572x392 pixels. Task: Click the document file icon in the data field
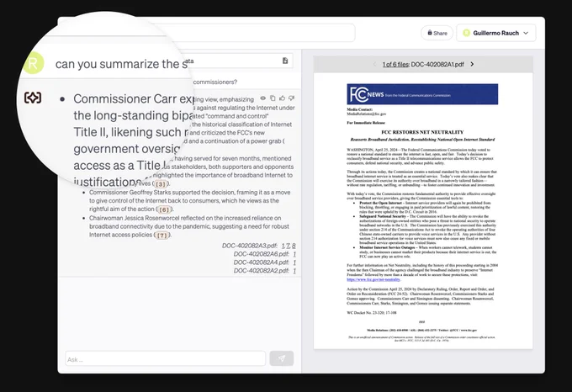point(285,61)
